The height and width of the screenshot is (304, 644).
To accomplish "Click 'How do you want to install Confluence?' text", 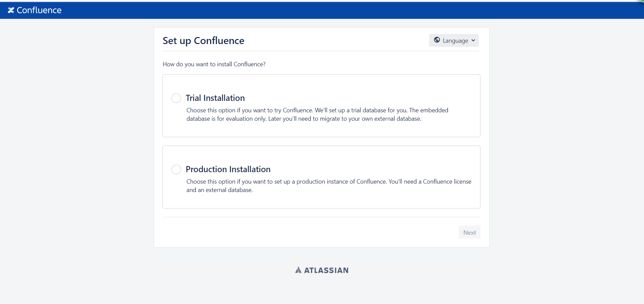I will (x=214, y=64).
